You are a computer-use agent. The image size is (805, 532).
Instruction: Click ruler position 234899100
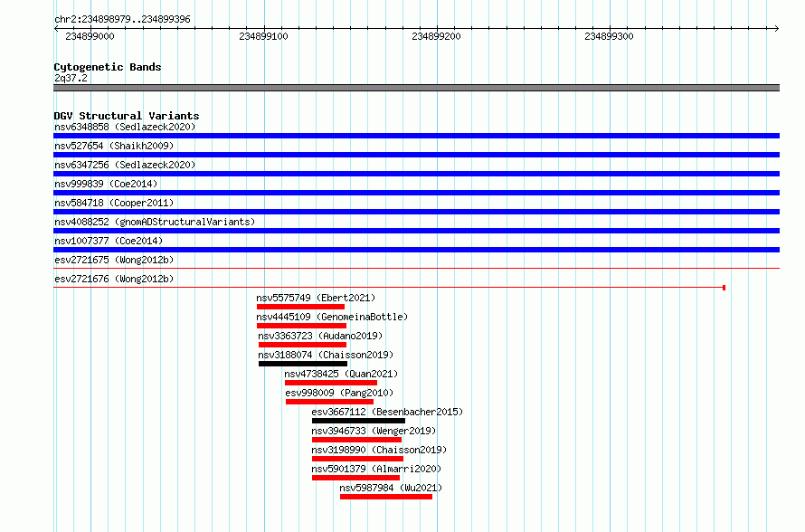[x=263, y=36]
